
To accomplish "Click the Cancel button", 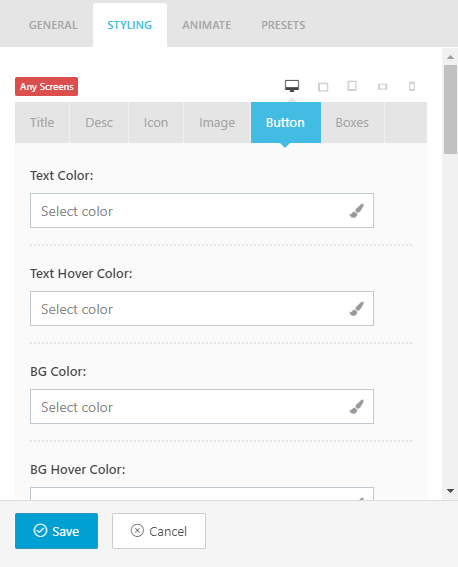I will [159, 531].
